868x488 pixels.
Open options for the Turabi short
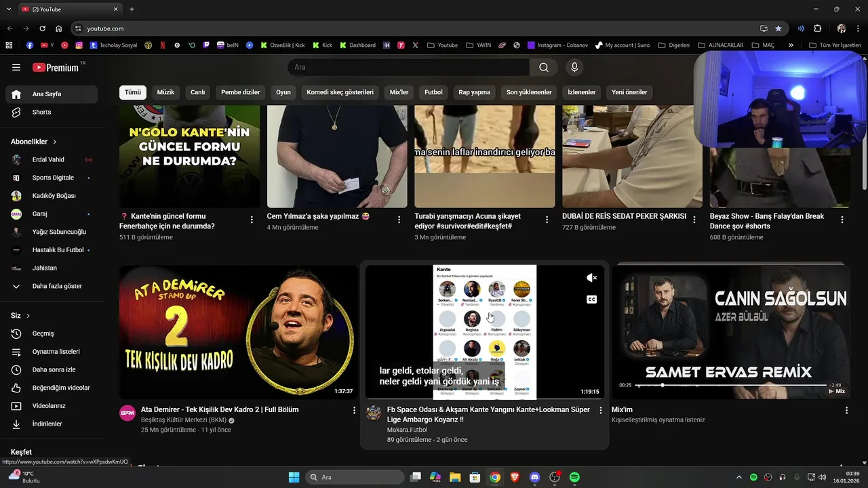pyautogui.click(x=547, y=220)
